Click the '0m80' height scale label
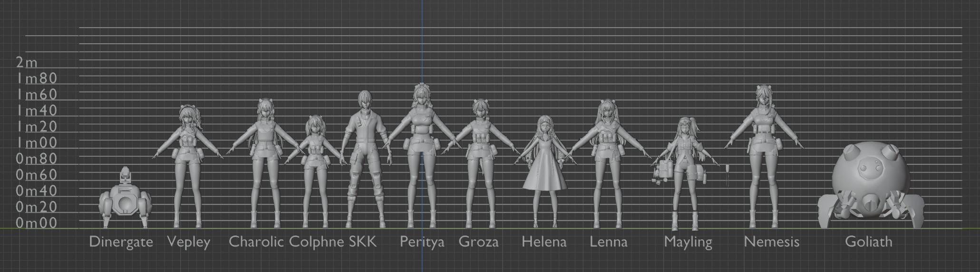980x272 pixels. 37,159
